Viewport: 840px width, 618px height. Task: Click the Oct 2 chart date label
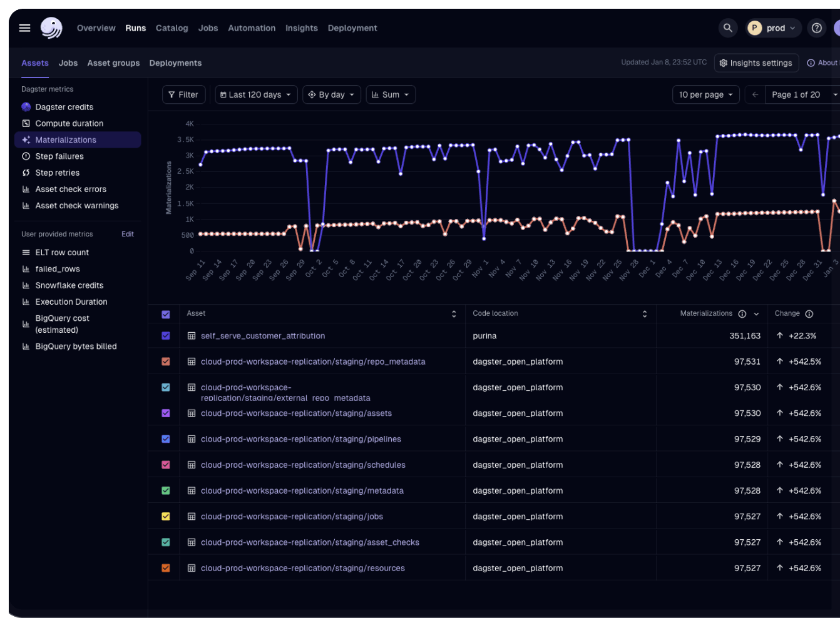314,268
